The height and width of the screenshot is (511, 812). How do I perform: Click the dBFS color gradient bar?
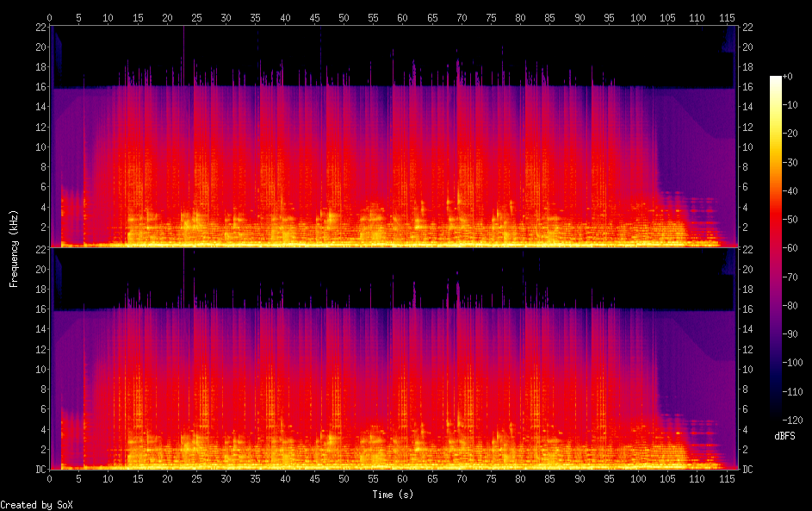tap(775, 247)
